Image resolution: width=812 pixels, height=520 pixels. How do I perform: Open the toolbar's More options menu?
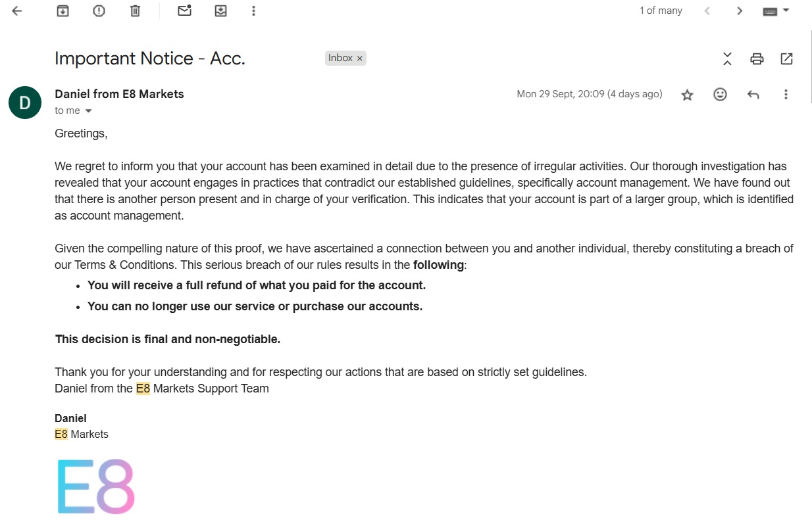(x=254, y=11)
